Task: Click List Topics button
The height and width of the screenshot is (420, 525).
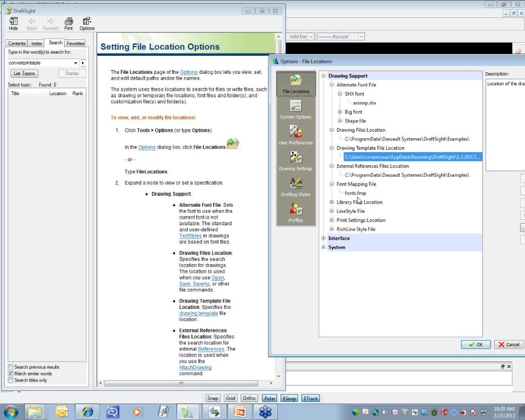Action: click(24, 73)
